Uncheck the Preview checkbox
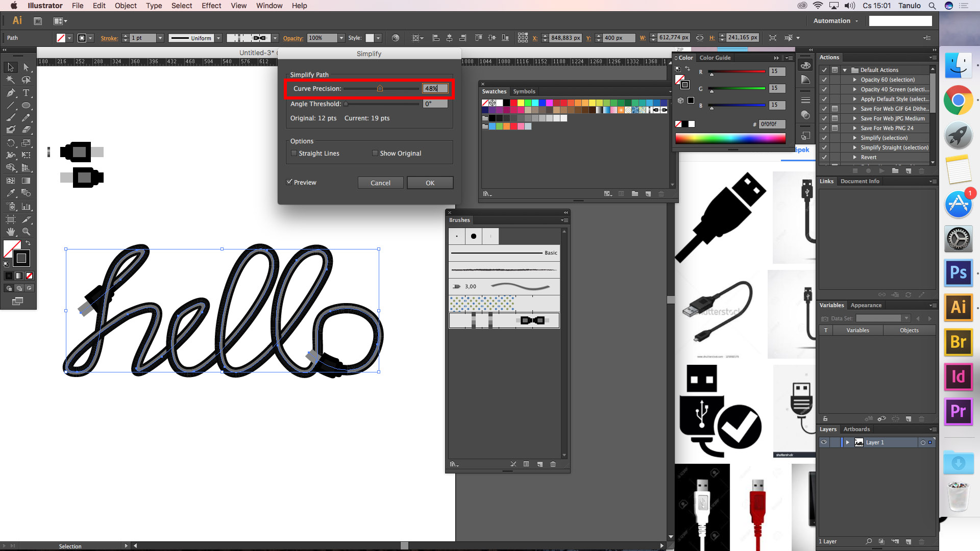980x551 pixels. click(x=289, y=182)
